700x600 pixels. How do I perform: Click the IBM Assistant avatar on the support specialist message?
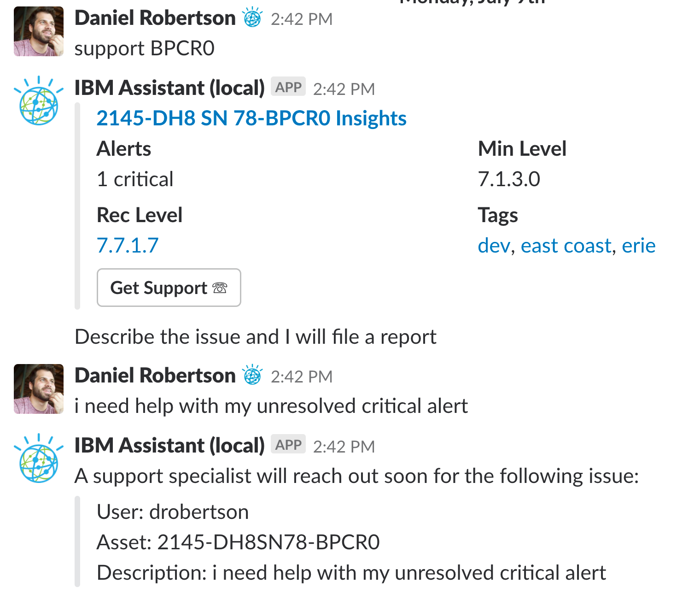coord(39,458)
